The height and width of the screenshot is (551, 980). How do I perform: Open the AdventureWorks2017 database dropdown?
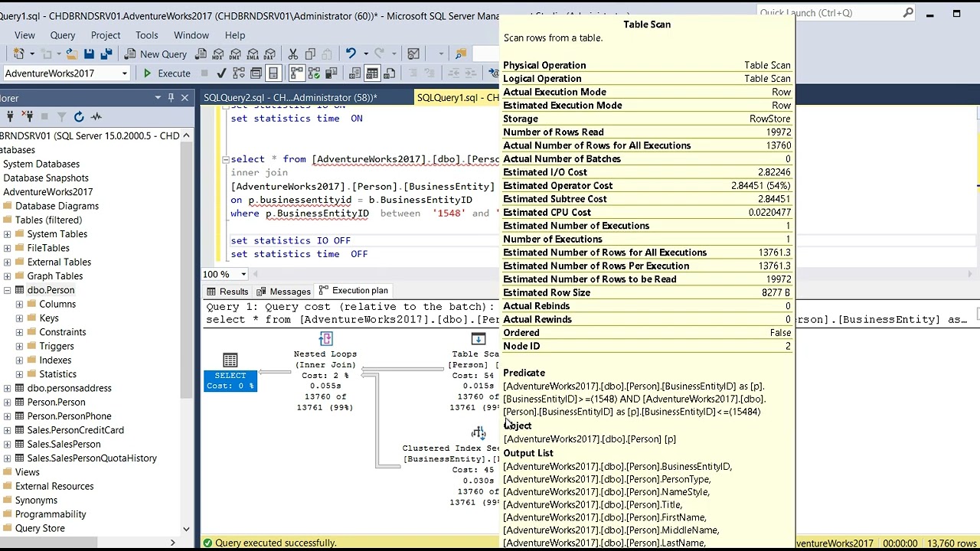[124, 73]
